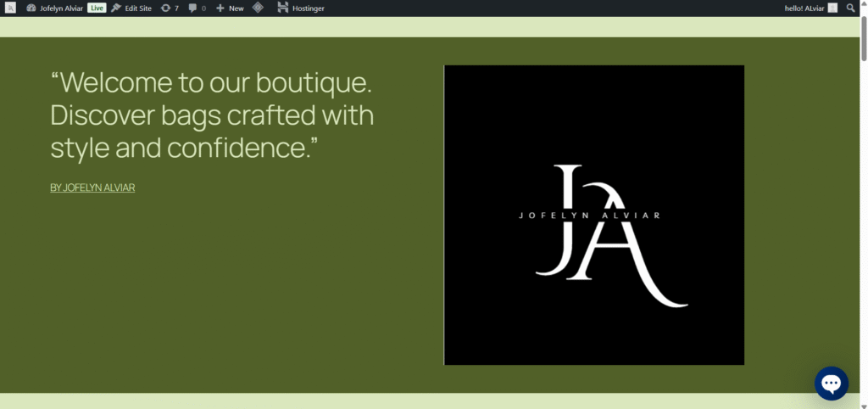The image size is (868, 409).
Task: Open the chat bubble widget
Action: (831, 384)
